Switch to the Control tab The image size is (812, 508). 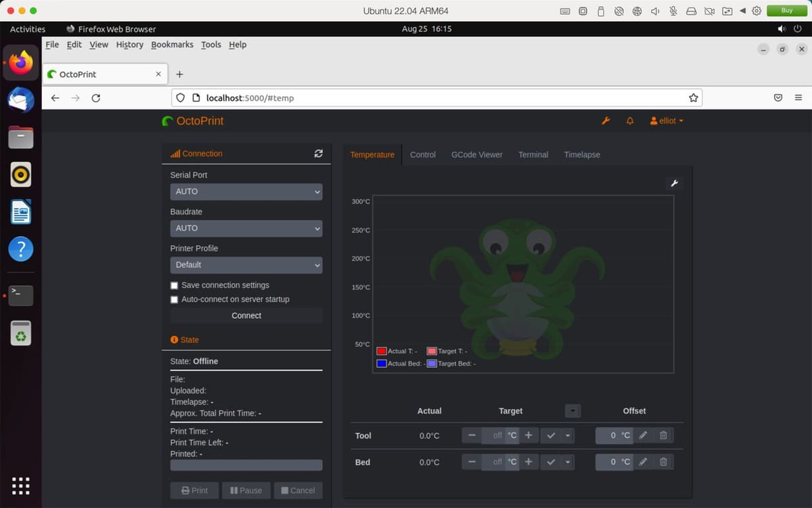tap(423, 154)
